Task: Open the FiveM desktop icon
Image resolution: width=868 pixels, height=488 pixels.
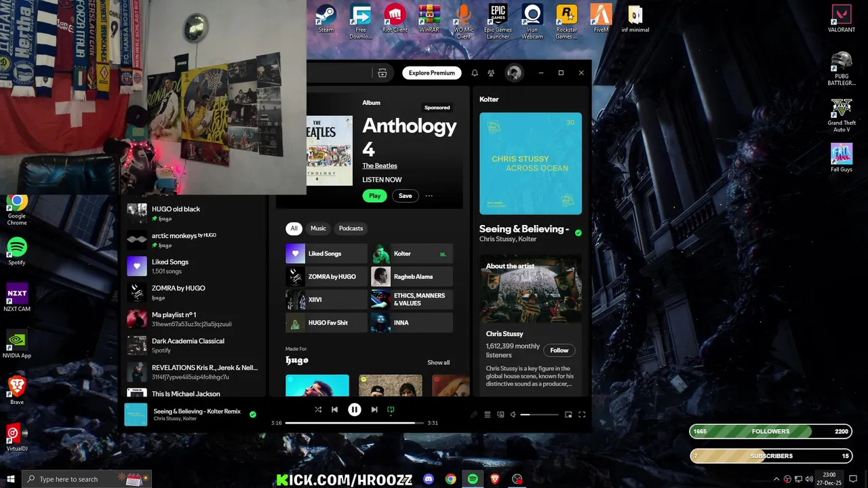Action: [601, 19]
